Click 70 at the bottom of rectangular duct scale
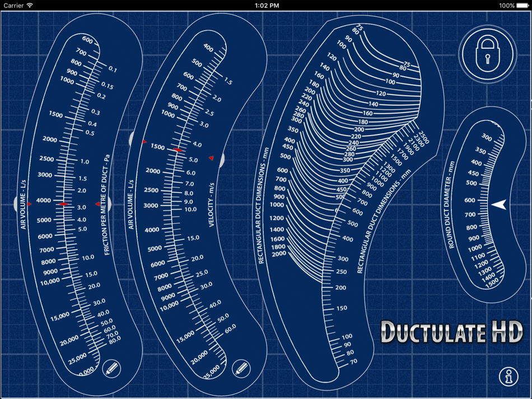The image size is (532, 399). (x=354, y=361)
